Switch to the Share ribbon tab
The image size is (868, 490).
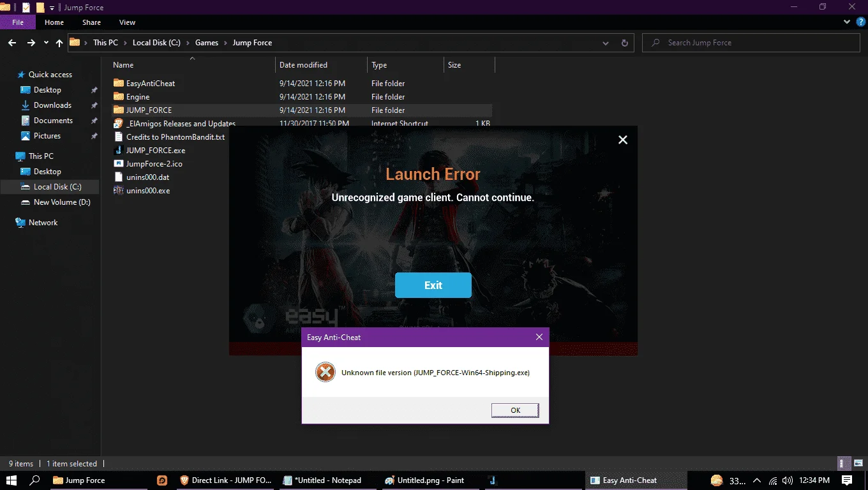pos(91,22)
